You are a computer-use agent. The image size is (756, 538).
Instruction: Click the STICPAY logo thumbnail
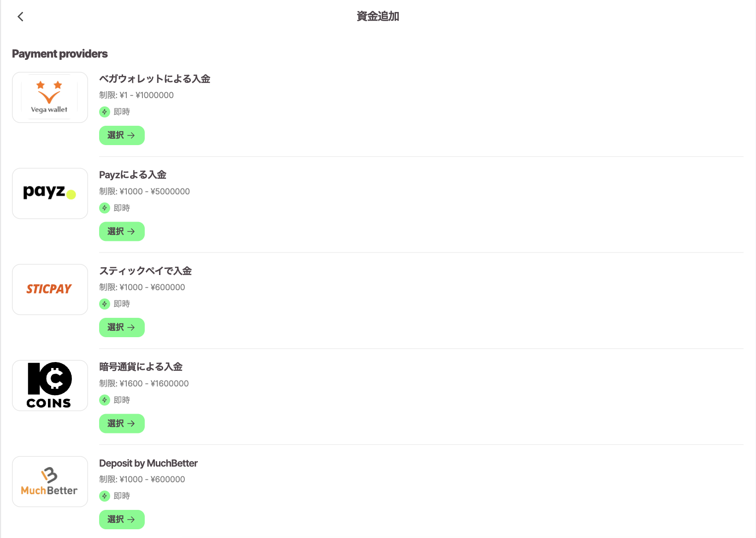coord(50,289)
